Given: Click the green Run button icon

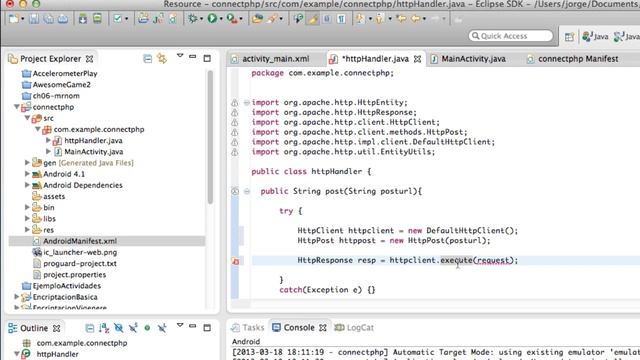Looking at the screenshot, I should 212,19.
